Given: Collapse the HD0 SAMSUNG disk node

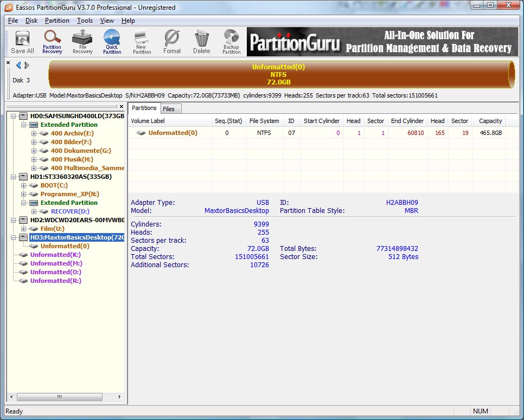Looking at the screenshot, I should (x=14, y=116).
